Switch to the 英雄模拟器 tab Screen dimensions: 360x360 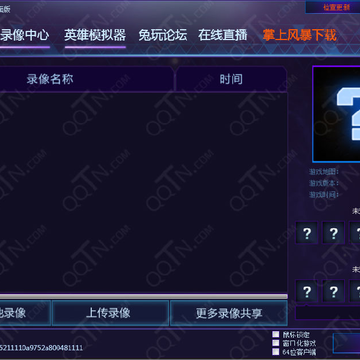tap(95, 35)
